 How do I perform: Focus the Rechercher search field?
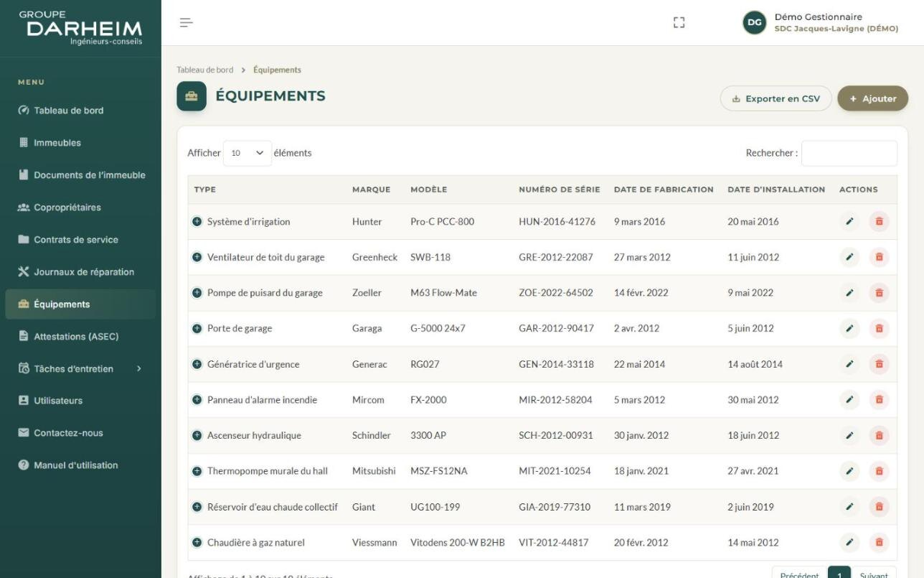(849, 153)
